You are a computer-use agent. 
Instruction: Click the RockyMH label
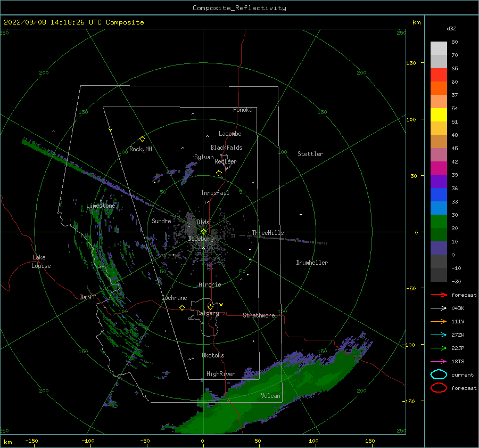(x=141, y=149)
